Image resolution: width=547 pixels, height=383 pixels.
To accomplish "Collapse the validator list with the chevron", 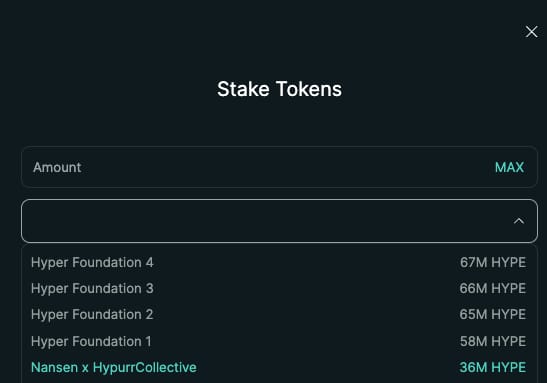I will 519,221.
